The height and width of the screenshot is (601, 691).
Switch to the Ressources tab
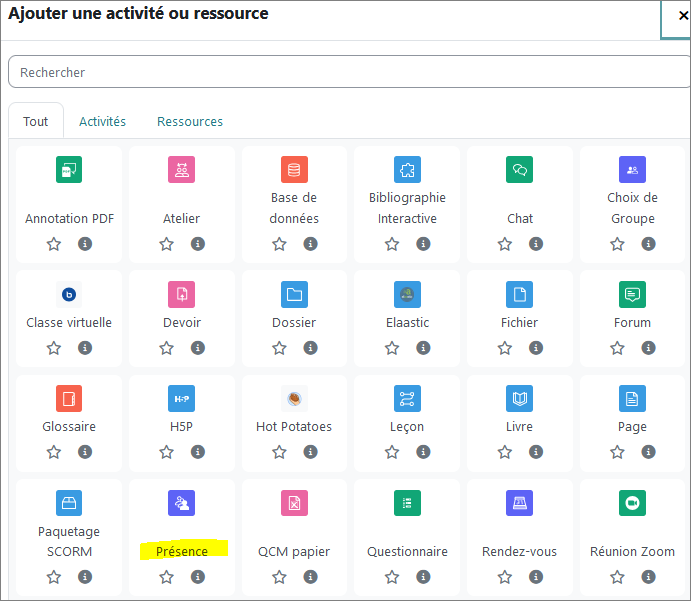pos(190,122)
